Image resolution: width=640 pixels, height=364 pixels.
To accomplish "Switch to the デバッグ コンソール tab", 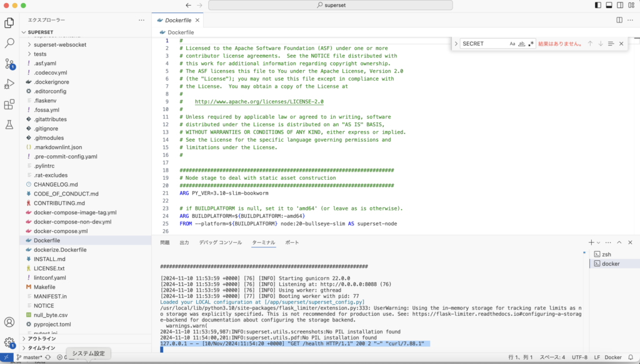I will (x=221, y=242).
